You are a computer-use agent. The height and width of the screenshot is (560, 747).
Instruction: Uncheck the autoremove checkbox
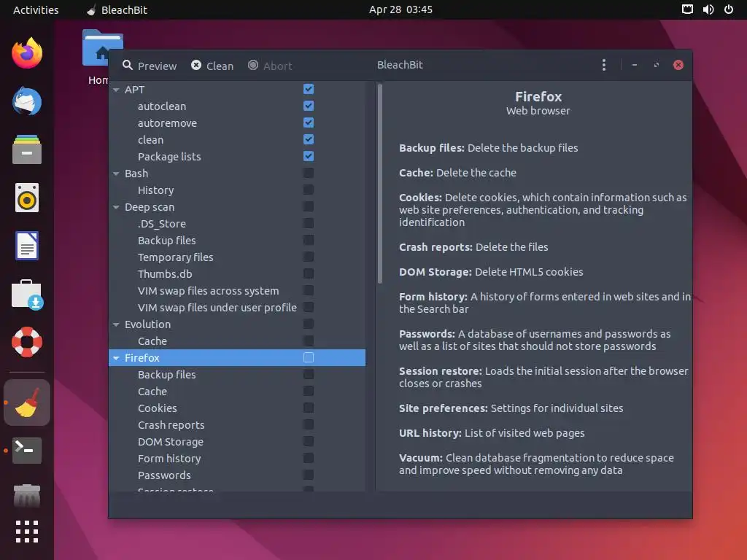309,122
